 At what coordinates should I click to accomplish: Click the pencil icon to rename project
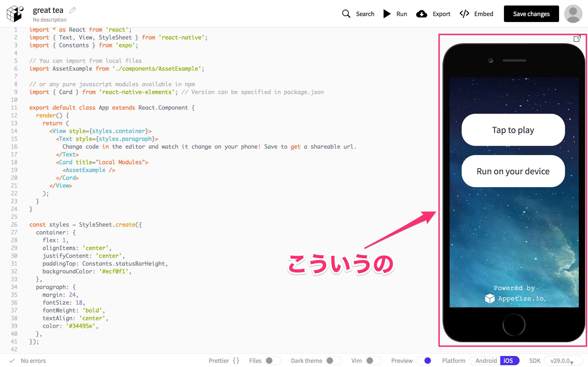click(72, 10)
